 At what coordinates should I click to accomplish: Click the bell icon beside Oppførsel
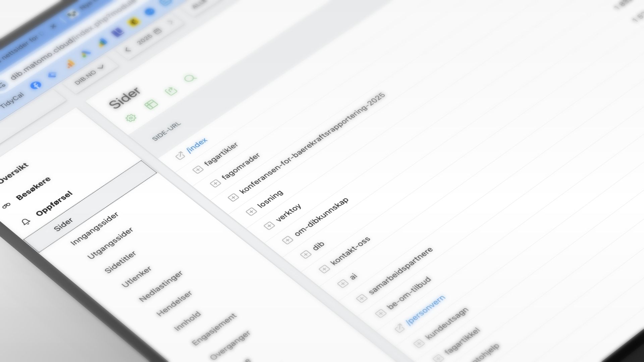click(26, 222)
